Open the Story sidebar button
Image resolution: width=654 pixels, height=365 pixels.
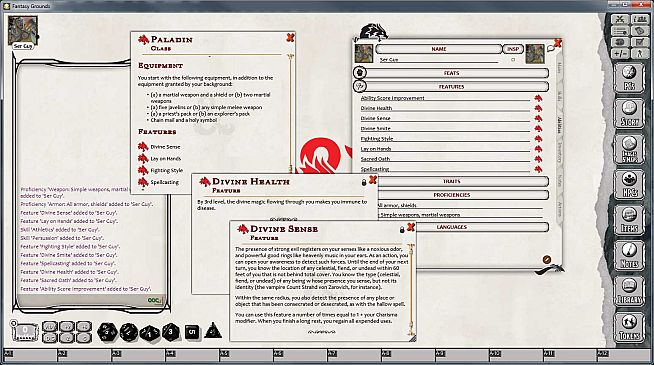(x=629, y=113)
